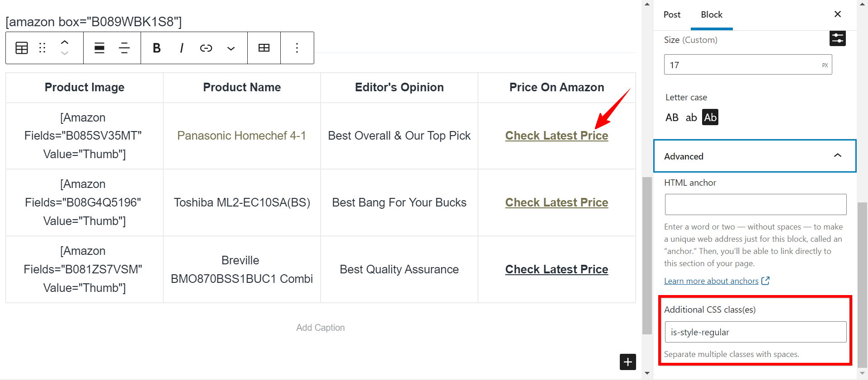Open the block options three-dot menu
Screen dimensions: 868x380
pos(297,48)
